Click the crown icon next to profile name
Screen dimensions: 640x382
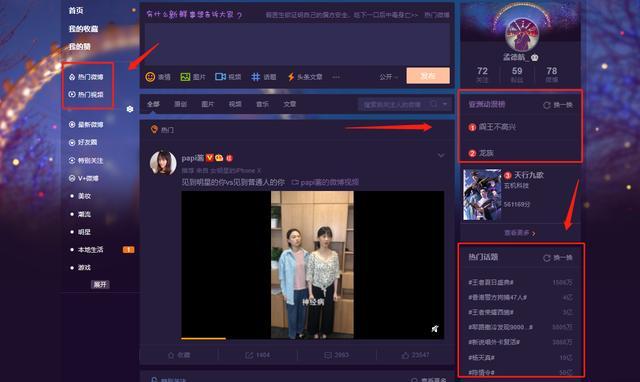point(534,58)
